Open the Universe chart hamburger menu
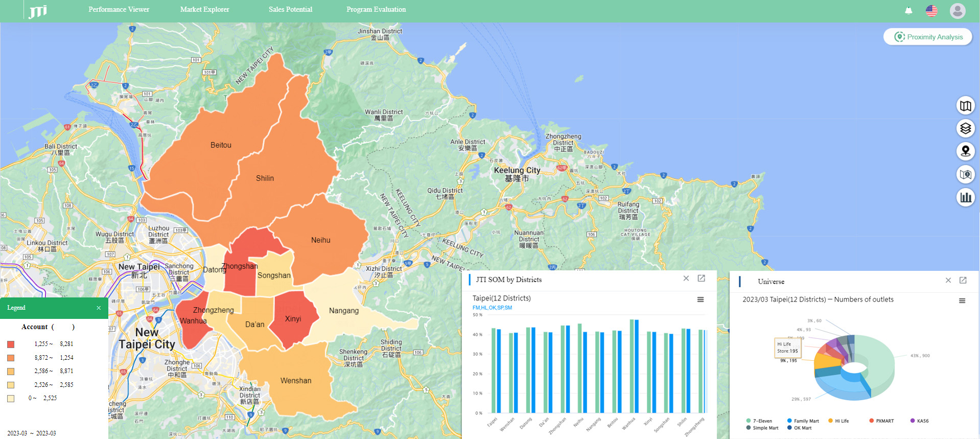 point(962,301)
